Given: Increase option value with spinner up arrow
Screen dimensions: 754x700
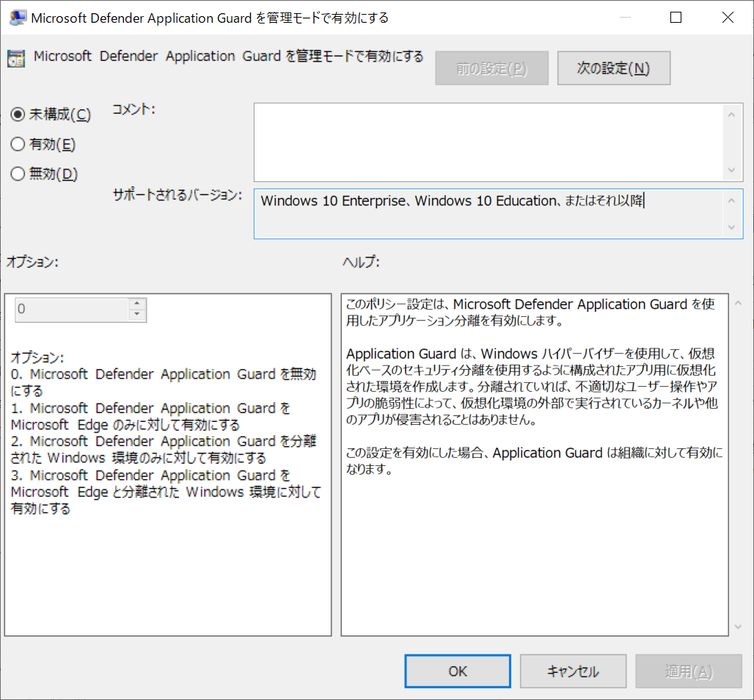Looking at the screenshot, I should point(137,304).
